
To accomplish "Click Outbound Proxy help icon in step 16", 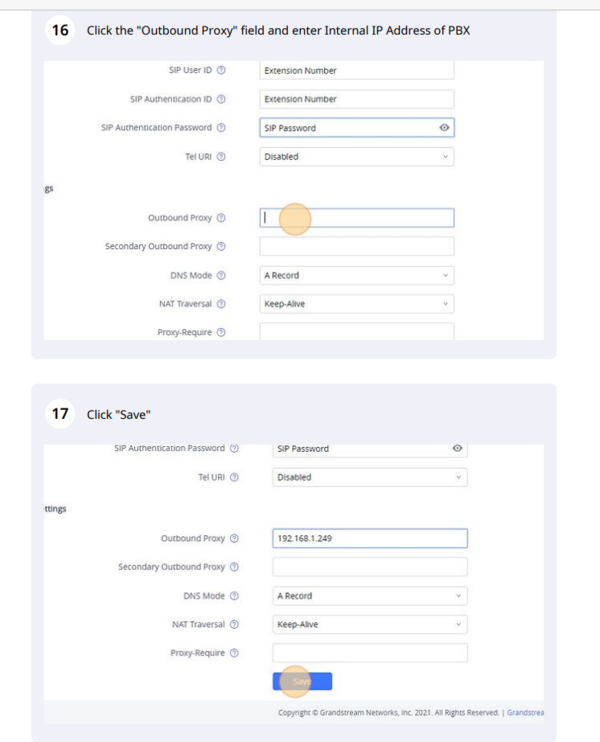I will point(221,218).
